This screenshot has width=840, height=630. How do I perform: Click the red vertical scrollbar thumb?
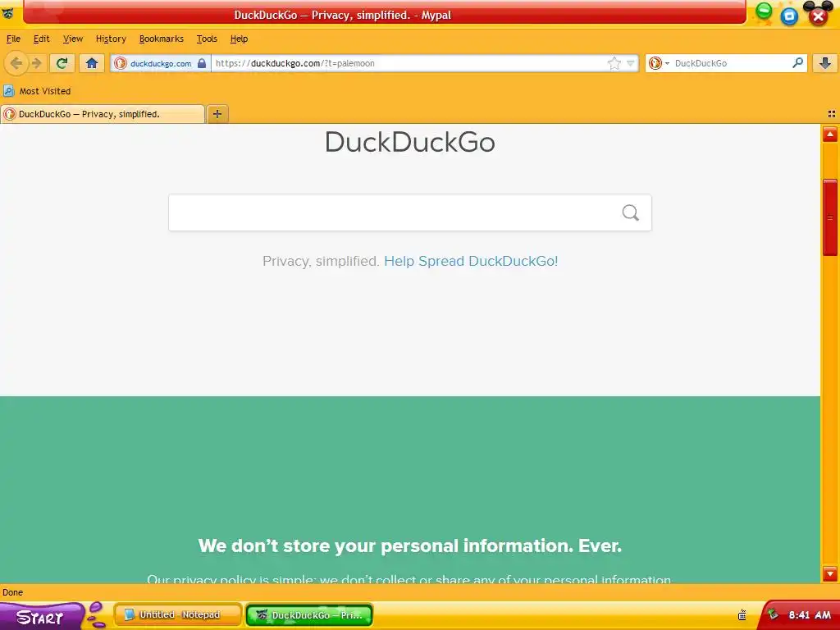830,217
